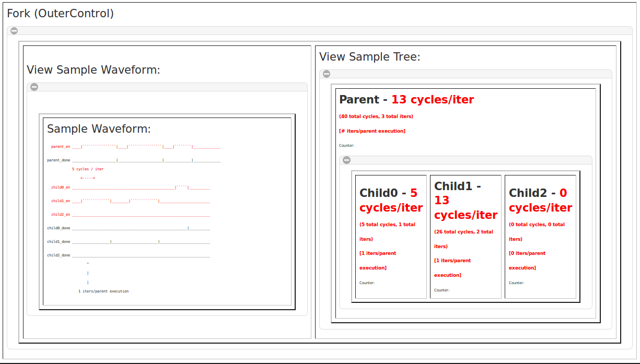Click the '5 cycles / iter' annotation
Viewport: 640px width, 364px height.
88,169
